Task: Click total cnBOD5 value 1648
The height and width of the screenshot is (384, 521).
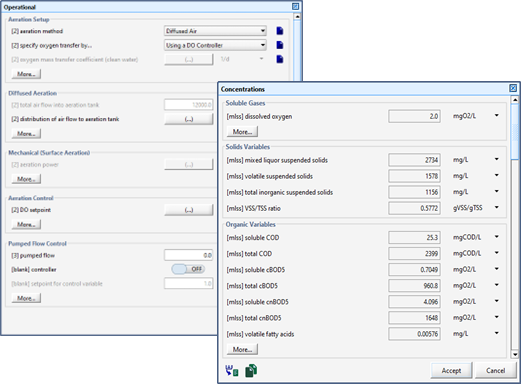Action: [x=414, y=318]
